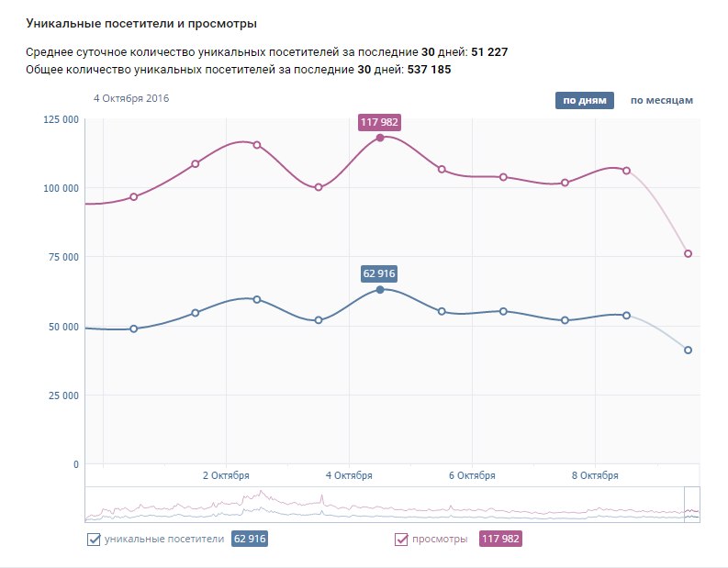Click highlighted visitors point at 62 916

[380, 289]
